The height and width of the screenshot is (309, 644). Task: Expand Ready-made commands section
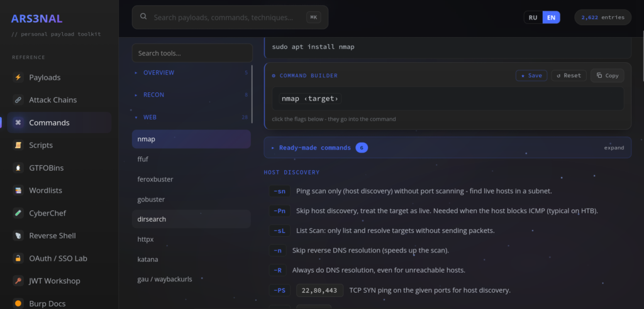tap(447, 148)
